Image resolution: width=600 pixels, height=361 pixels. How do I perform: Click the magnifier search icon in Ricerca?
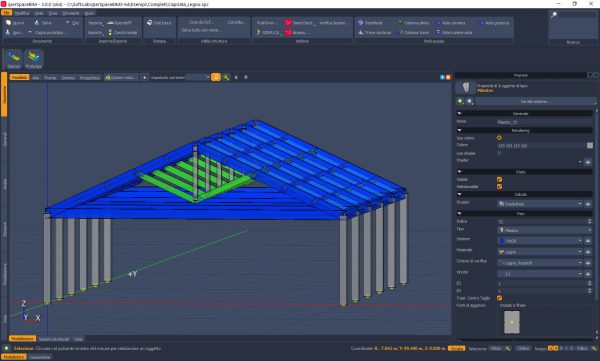(554, 15)
